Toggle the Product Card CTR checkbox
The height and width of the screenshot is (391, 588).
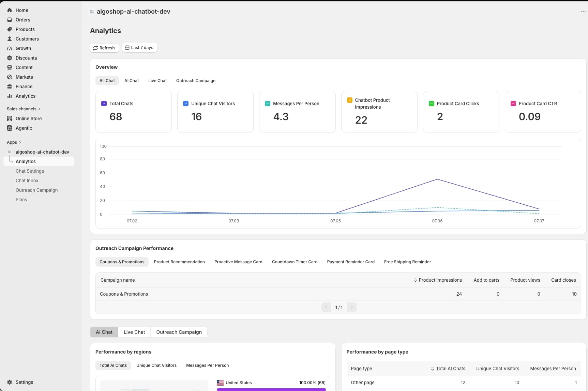click(x=513, y=104)
